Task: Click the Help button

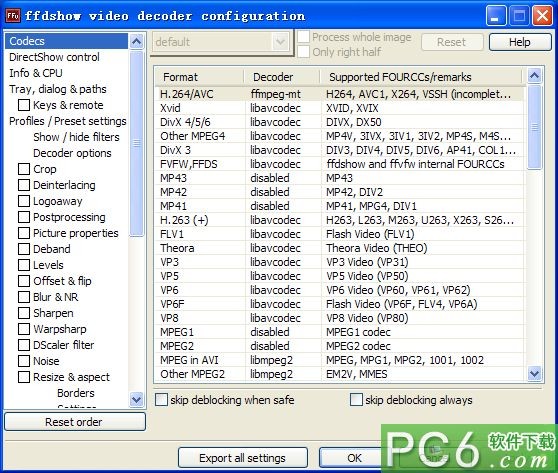Action: click(x=520, y=42)
